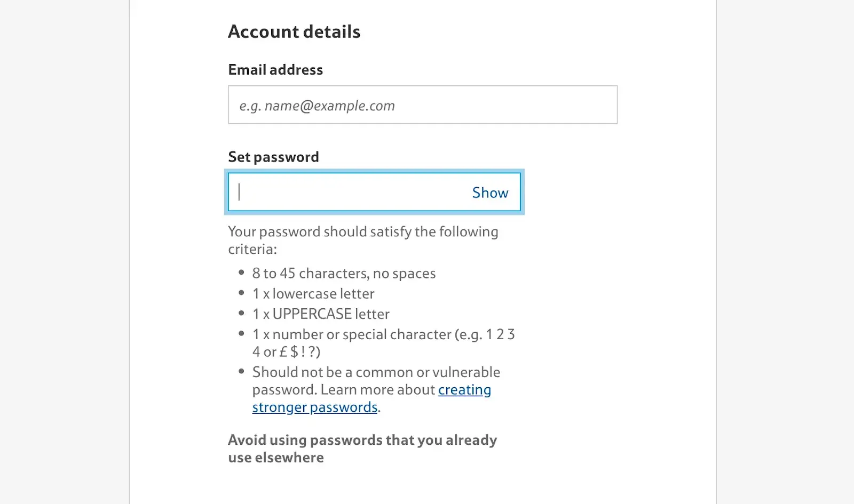
Task: Click the "Email address" field label
Action: click(275, 70)
